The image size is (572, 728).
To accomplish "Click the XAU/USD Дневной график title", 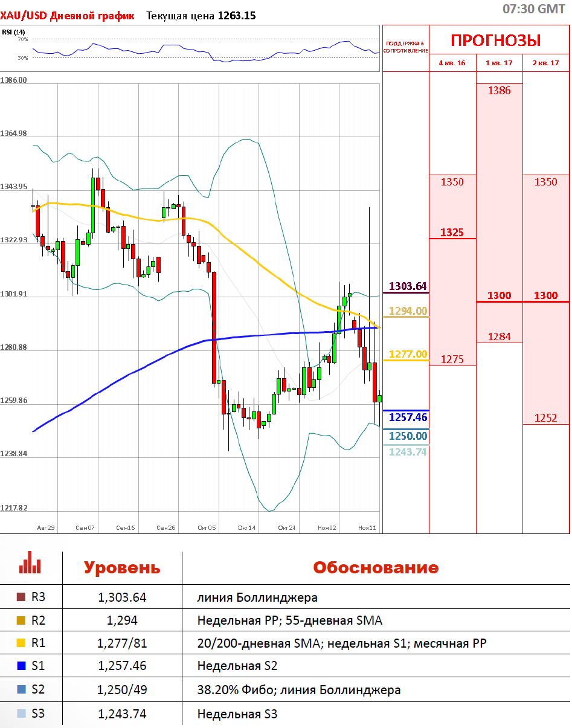I will pyautogui.click(x=68, y=16).
